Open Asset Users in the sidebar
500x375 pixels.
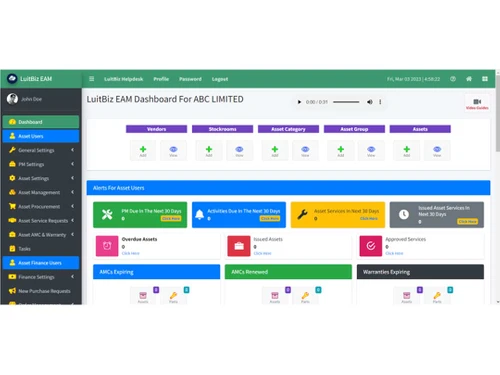[x=41, y=136]
